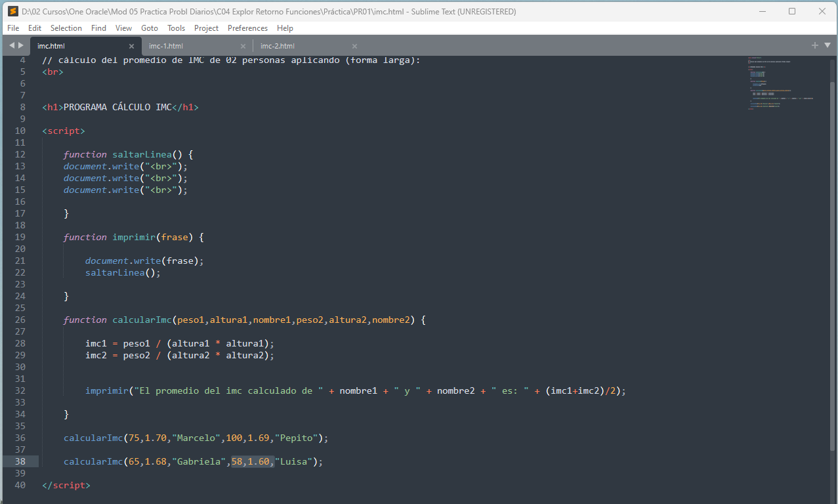Open the tab list dropdown arrow
The width and height of the screenshot is (838, 504).
pyautogui.click(x=827, y=45)
